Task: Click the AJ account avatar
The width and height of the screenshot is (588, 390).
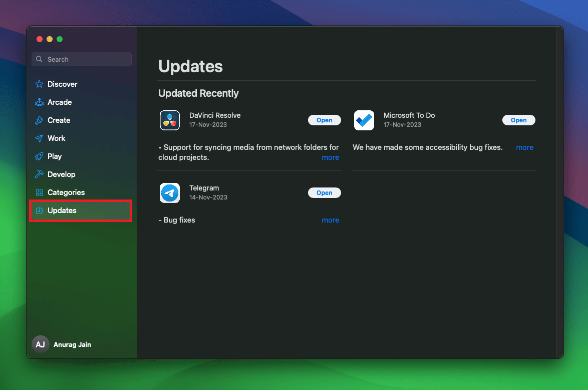Action: (x=41, y=344)
